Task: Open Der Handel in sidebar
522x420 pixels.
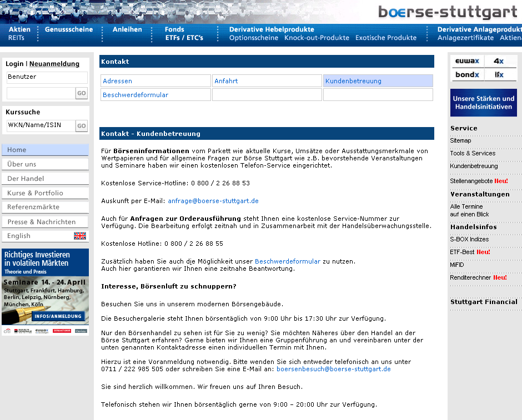Action: pyautogui.click(x=46, y=179)
